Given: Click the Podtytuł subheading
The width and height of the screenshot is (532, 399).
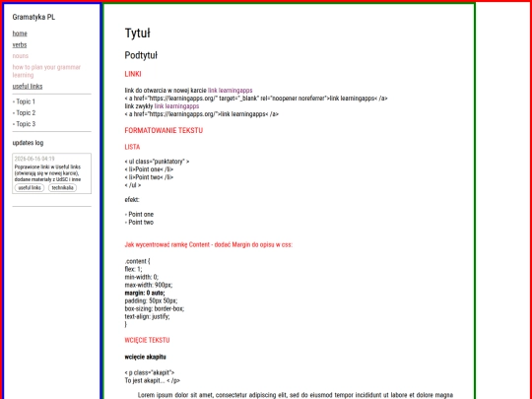Looking at the screenshot, I should point(141,55).
